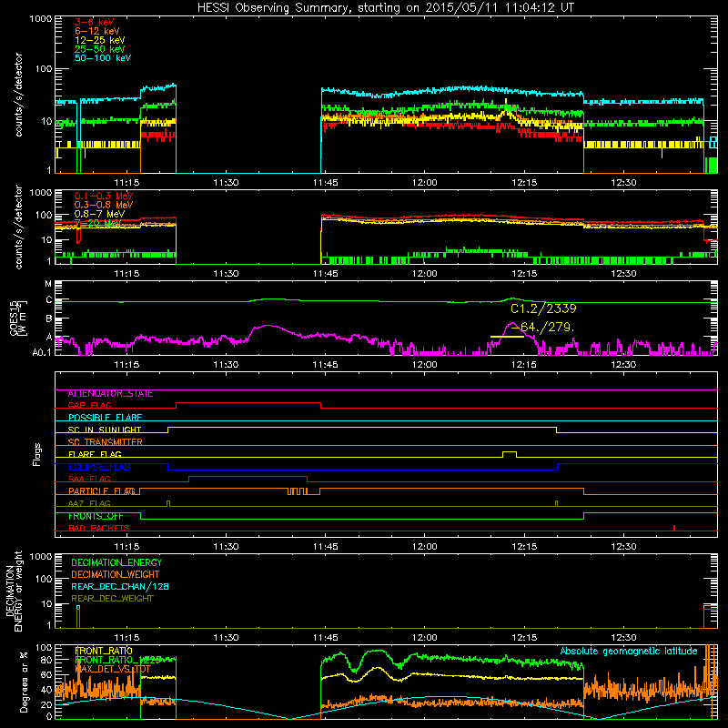728x728 pixels.
Task: Click the FRONT_RATIO legend label
Action: (104, 652)
